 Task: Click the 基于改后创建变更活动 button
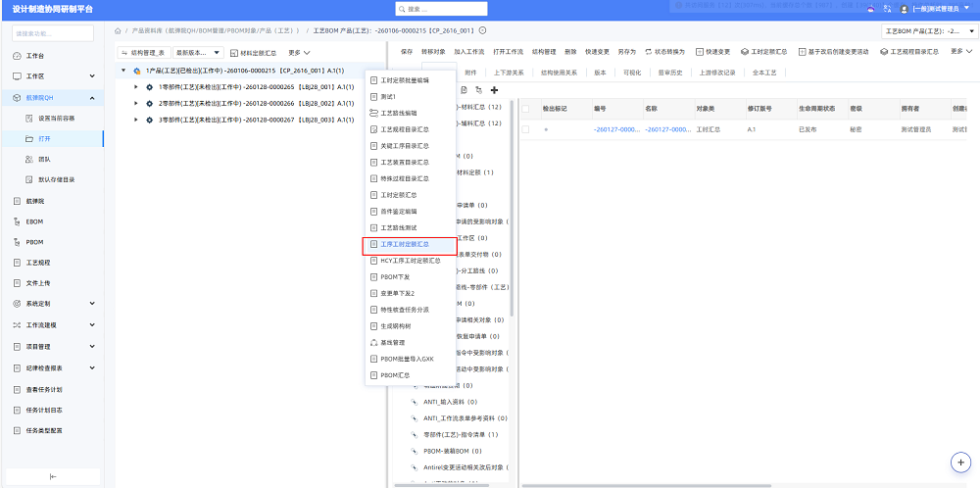click(x=833, y=52)
